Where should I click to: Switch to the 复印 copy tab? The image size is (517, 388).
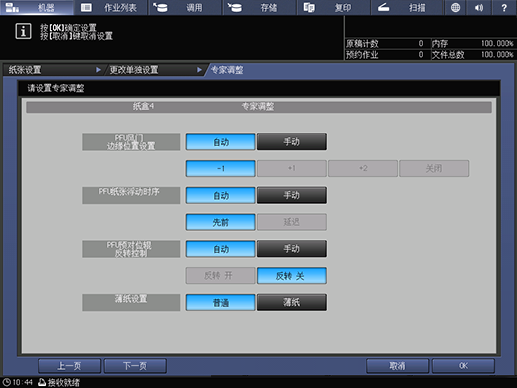coord(334,7)
